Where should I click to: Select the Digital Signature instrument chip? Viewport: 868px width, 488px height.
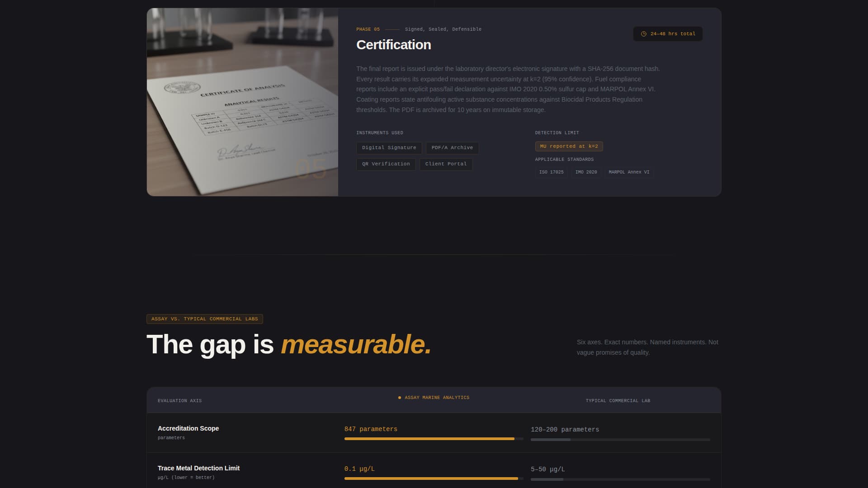click(x=389, y=148)
